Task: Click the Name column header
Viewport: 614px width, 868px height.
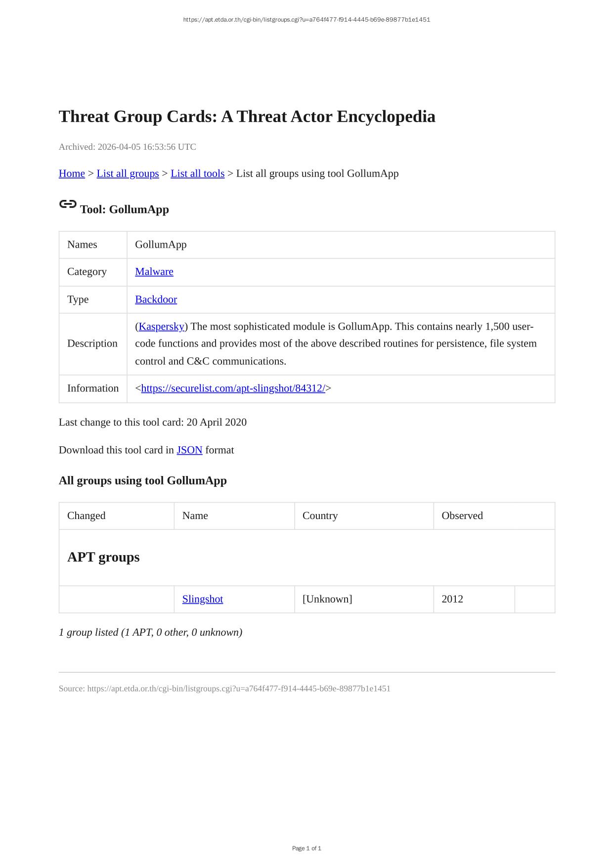Action: tap(195, 516)
